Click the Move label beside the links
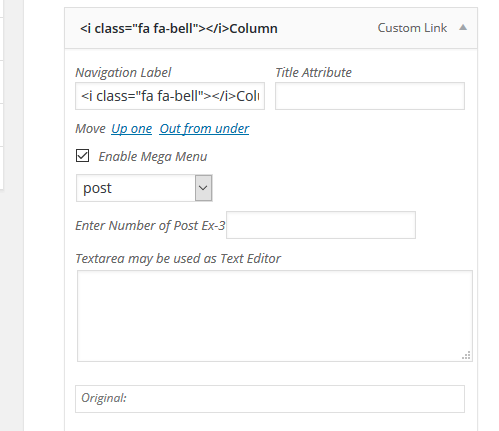This screenshot has width=499, height=431. coord(90,129)
